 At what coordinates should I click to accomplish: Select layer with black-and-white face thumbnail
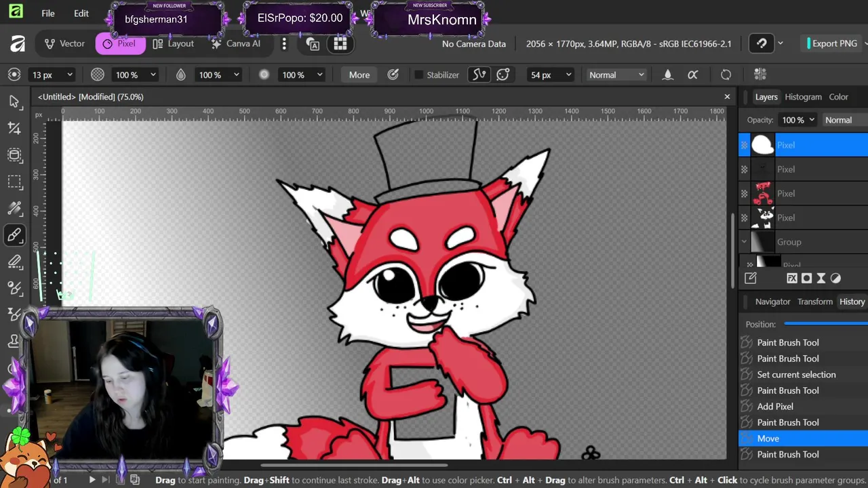[803, 218]
